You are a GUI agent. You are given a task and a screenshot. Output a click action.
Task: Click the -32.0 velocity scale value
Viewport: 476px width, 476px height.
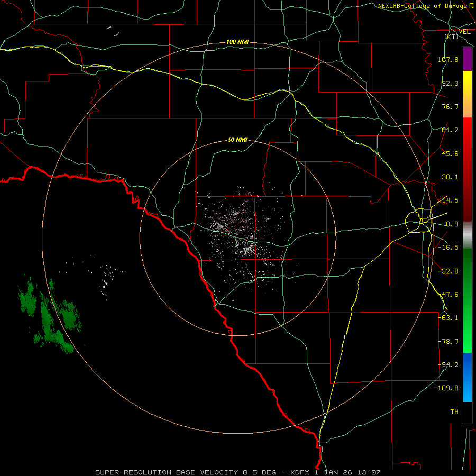pos(448,271)
